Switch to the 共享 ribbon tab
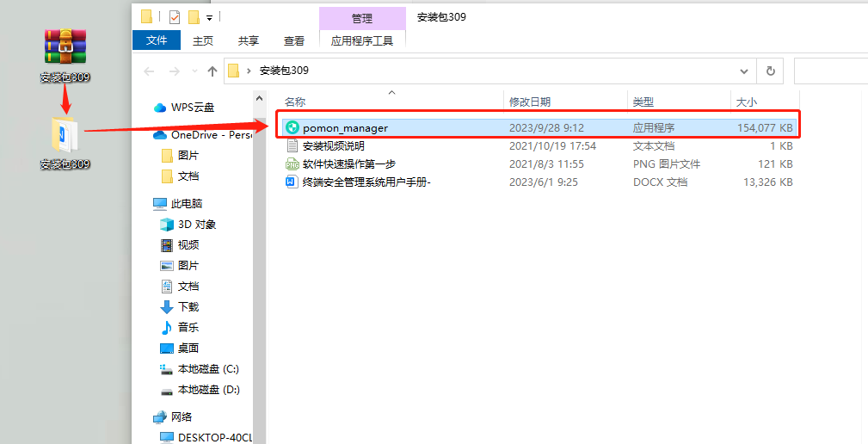This screenshot has width=868, height=444. [249, 40]
